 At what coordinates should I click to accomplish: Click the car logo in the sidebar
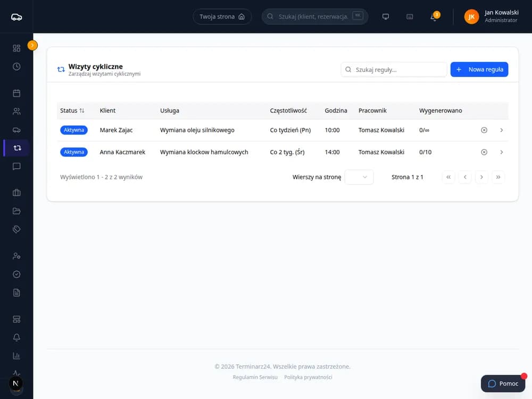[x=16, y=17]
